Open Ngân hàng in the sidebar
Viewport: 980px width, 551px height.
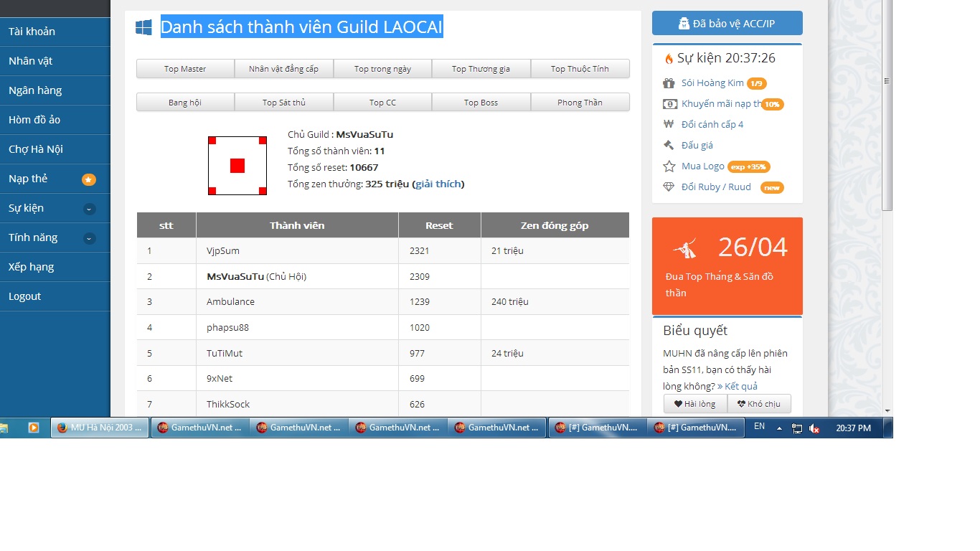click(x=35, y=90)
